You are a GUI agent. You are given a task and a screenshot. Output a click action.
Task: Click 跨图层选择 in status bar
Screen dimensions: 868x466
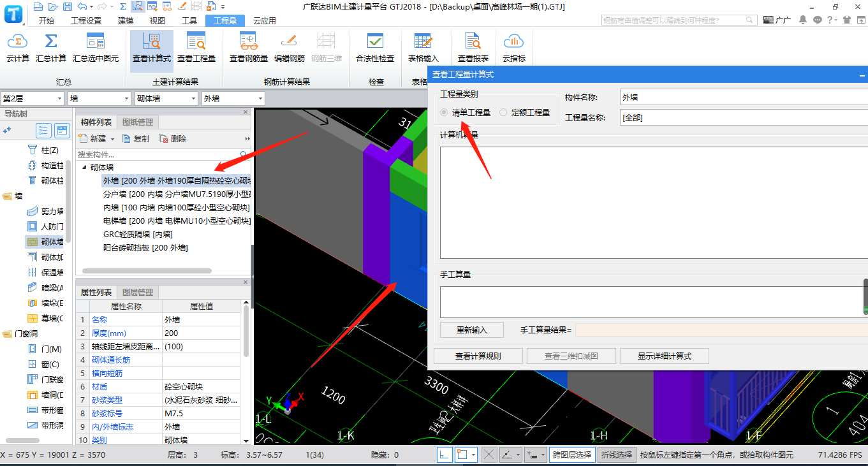tap(572, 455)
